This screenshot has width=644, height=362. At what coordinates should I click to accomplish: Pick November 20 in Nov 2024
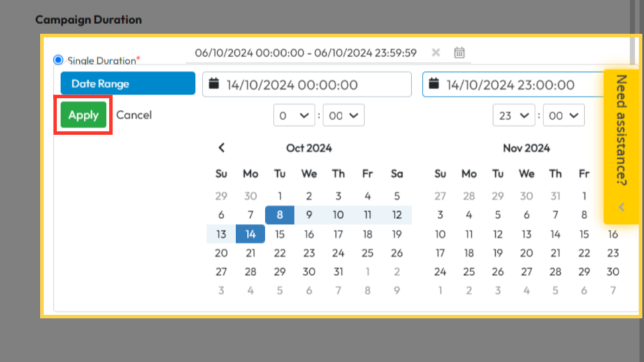[x=527, y=253]
